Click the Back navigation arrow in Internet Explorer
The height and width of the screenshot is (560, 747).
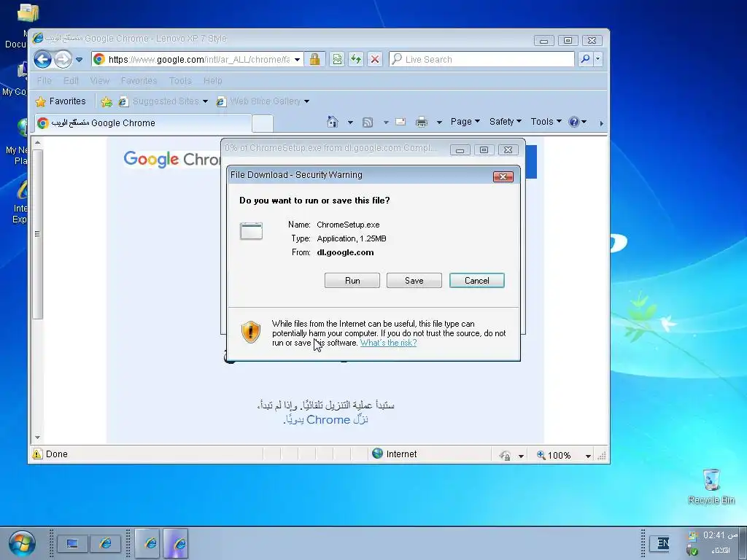tap(43, 60)
